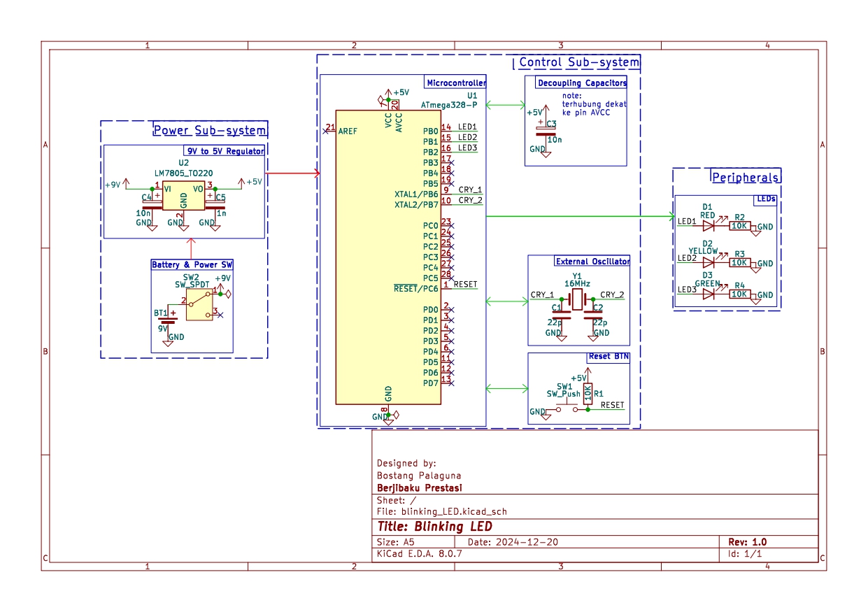This screenshot has width=868, height=612.
Task: Click 'KiCad E.D.A. 8.0.7' text
Action: tap(420, 553)
